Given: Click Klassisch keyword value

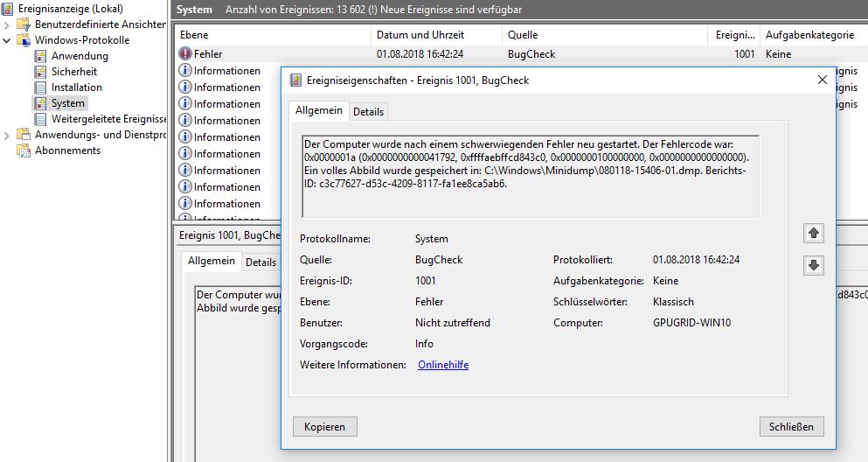Looking at the screenshot, I should pos(673,302).
